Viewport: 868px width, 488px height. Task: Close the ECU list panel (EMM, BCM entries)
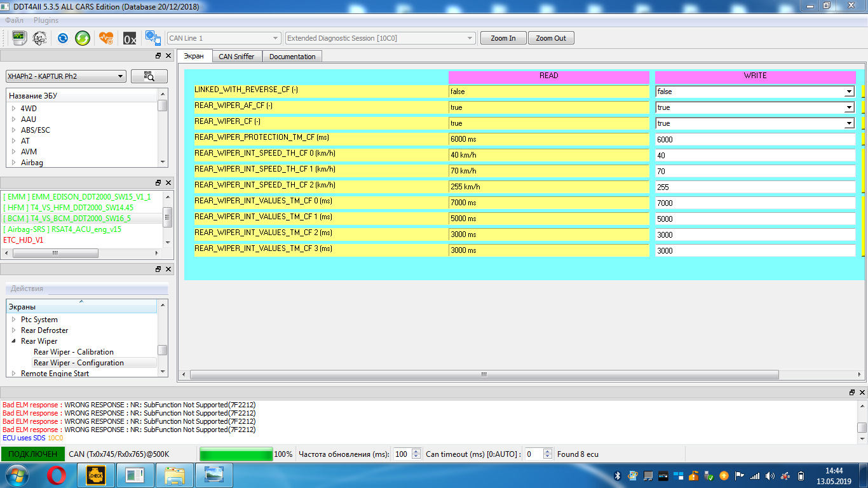168,182
